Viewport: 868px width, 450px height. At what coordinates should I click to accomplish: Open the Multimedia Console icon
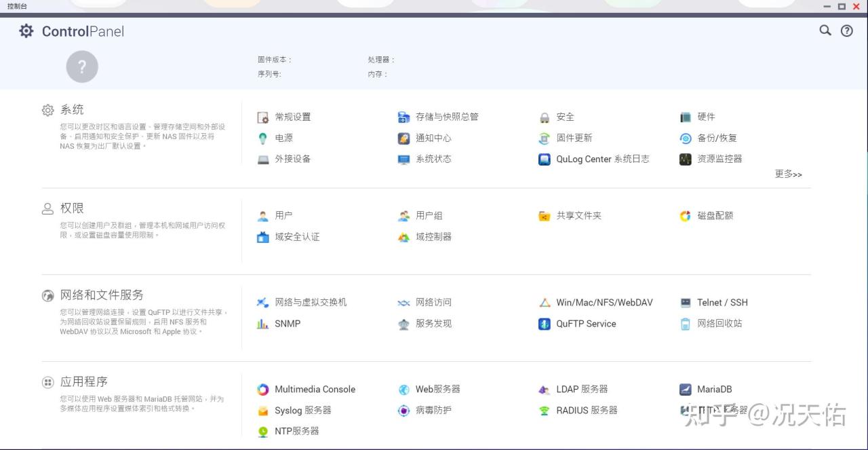click(263, 390)
